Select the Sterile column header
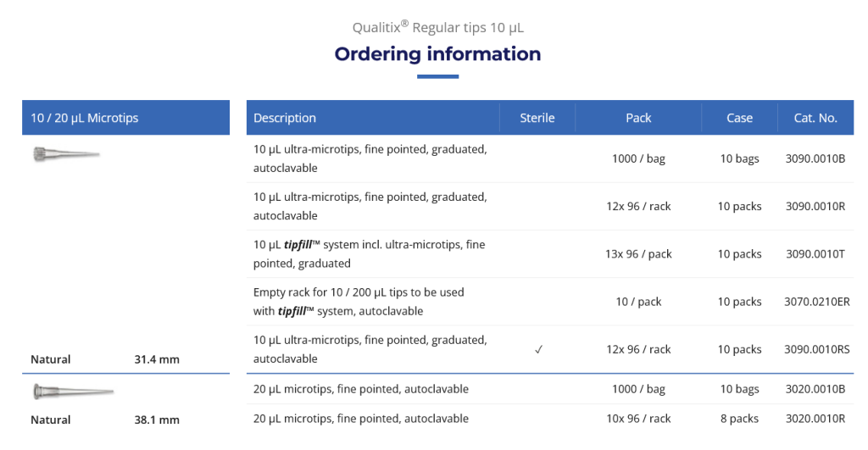Screen dimensions: 868x450 537,118
